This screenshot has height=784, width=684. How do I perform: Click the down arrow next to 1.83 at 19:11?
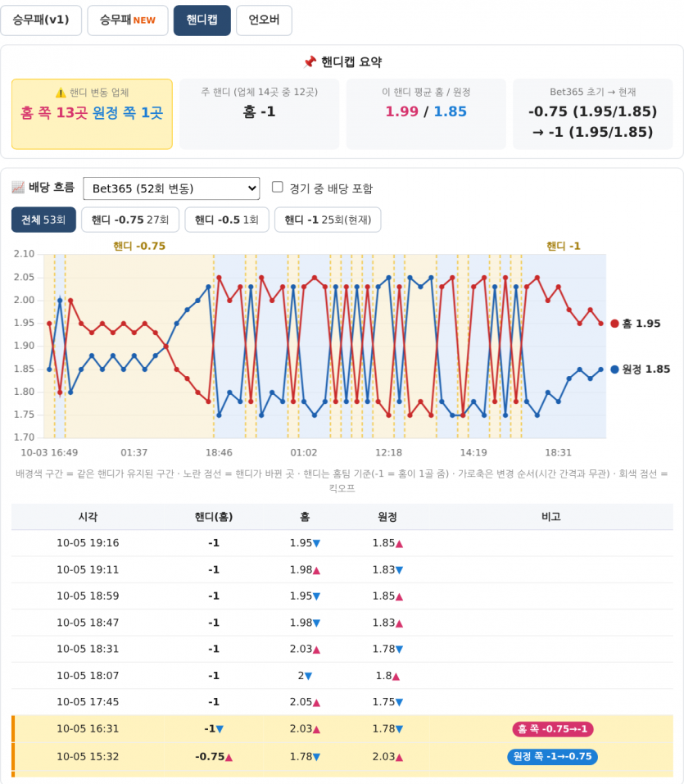399,570
